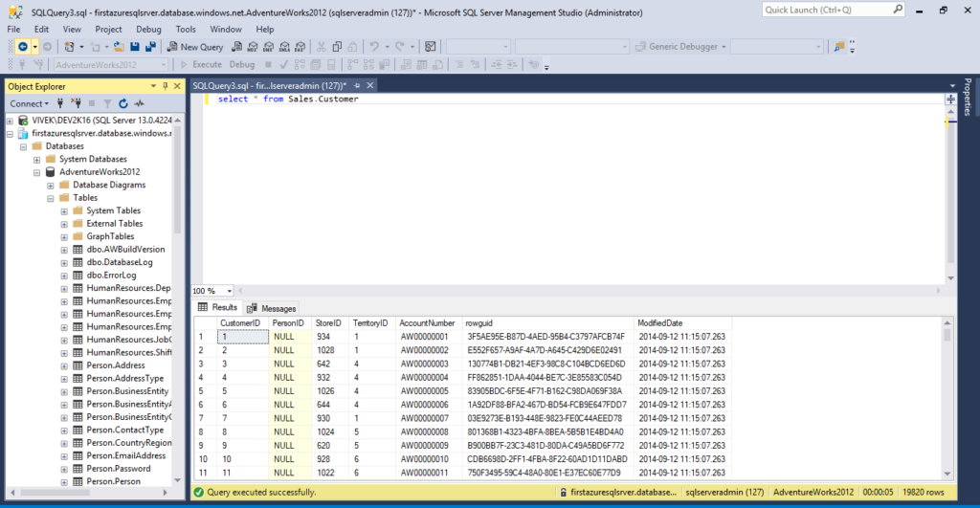This screenshot has width=980, height=508.
Task: Open the File menu
Action: click(x=13, y=30)
